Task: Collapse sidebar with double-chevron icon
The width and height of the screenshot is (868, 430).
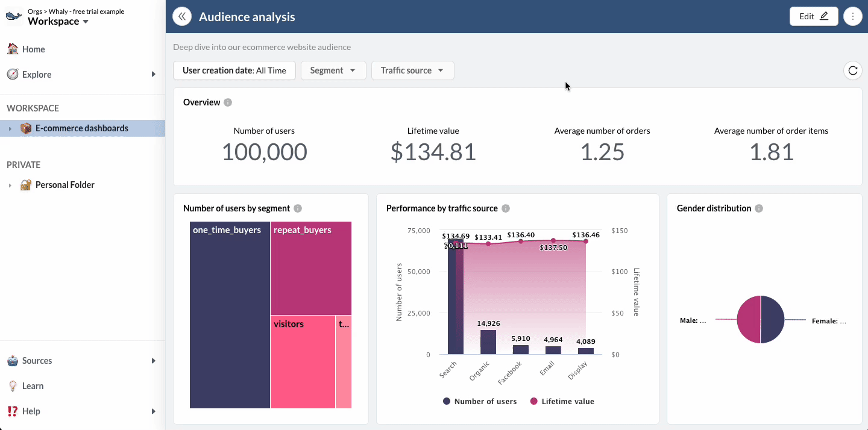Action: tap(182, 16)
